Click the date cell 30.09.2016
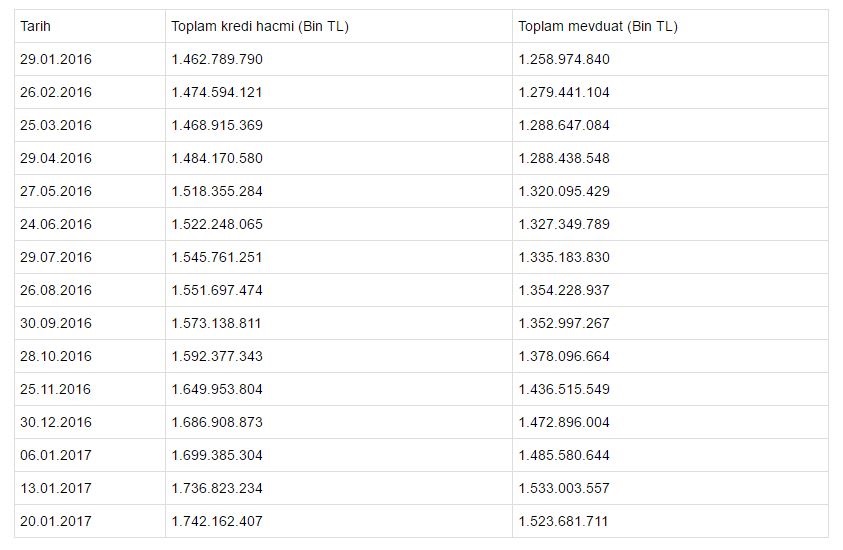 pos(56,324)
